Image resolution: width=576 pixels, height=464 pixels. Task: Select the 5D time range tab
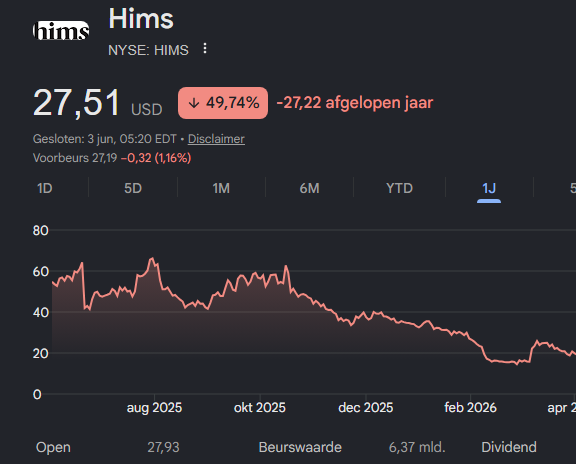[x=133, y=188]
